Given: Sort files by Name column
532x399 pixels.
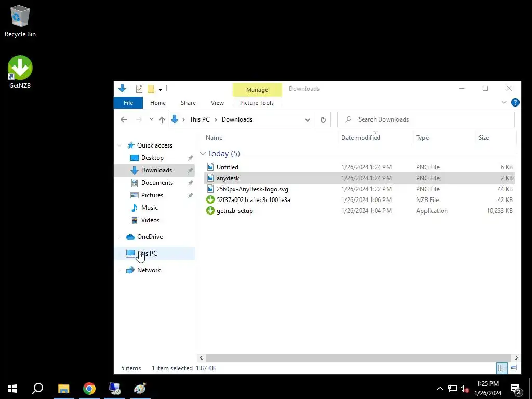Looking at the screenshot, I should point(214,137).
